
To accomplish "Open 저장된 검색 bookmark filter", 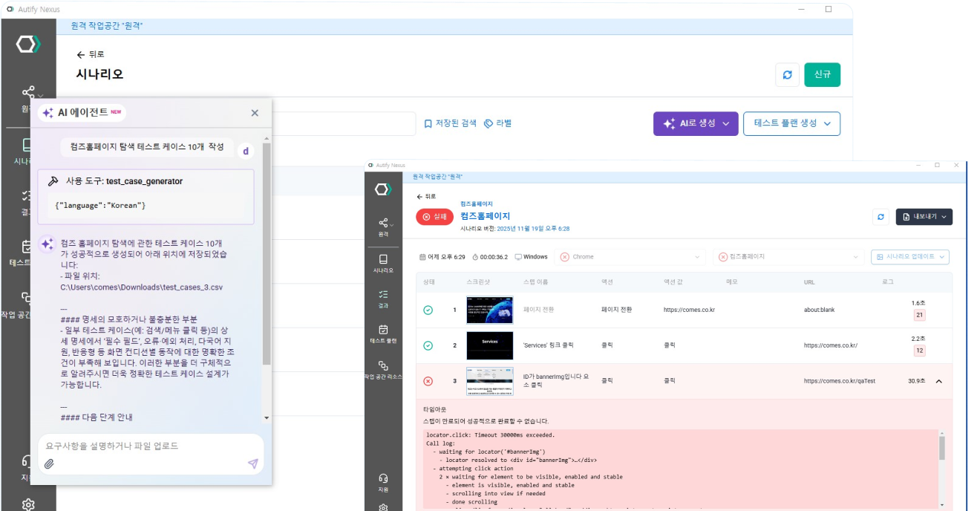I will coord(450,123).
